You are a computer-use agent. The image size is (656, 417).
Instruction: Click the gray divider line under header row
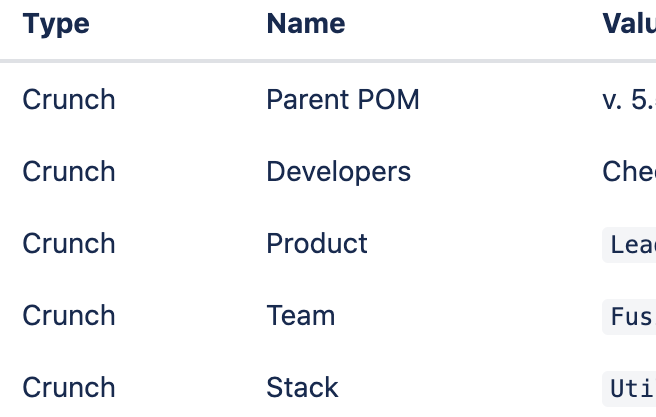tap(328, 61)
